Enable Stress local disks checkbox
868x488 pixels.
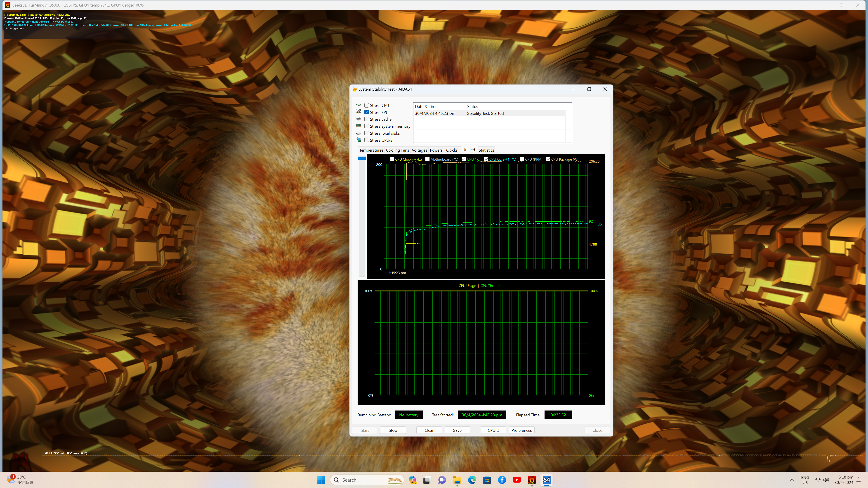tap(367, 133)
